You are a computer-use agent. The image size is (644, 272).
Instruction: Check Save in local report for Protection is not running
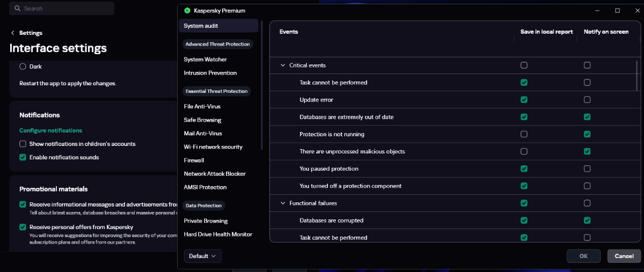[524, 134]
